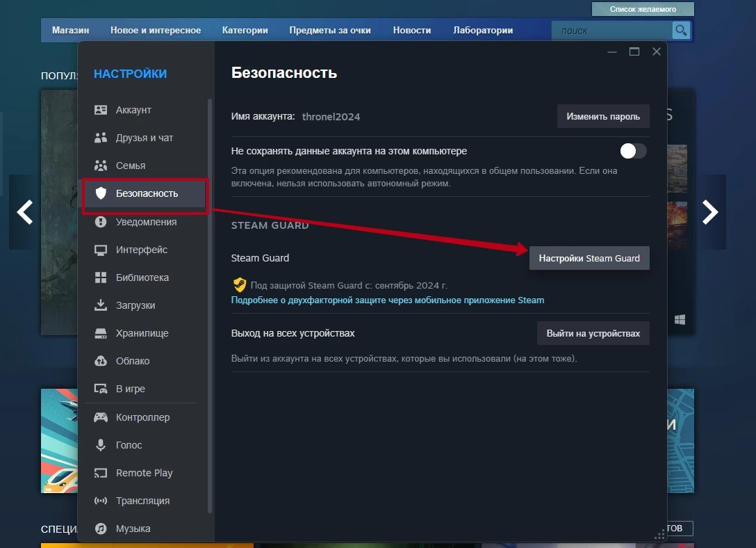The width and height of the screenshot is (756, 548).
Task: Click the Storage drive icon
Action: click(100, 333)
